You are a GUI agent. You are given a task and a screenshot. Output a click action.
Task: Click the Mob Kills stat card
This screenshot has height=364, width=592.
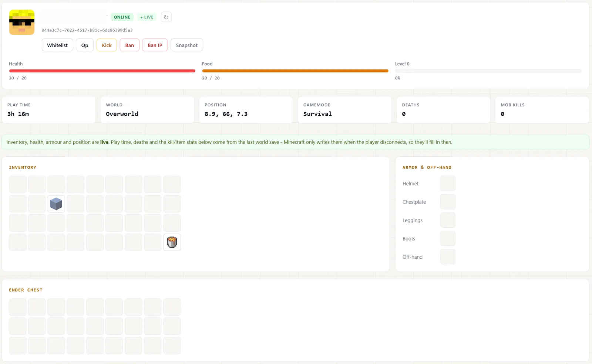tap(542, 110)
